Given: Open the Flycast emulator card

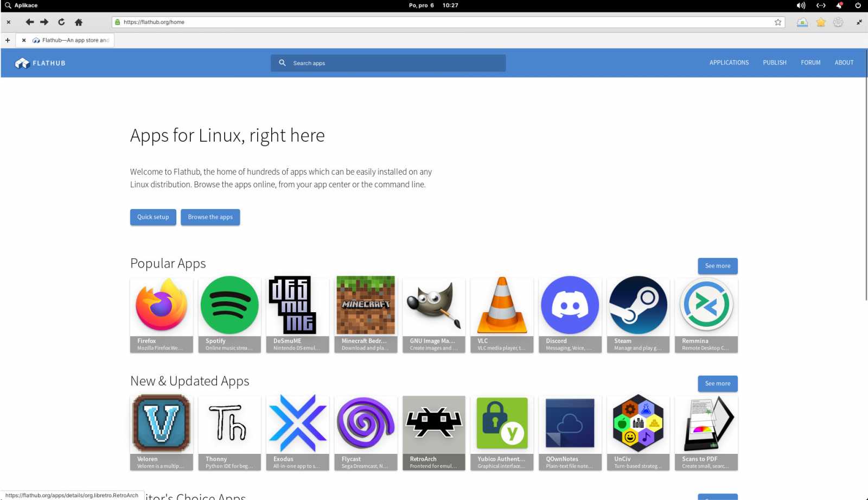Looking at the screenshot, I should pyautogui.click(x=366, y=433).
